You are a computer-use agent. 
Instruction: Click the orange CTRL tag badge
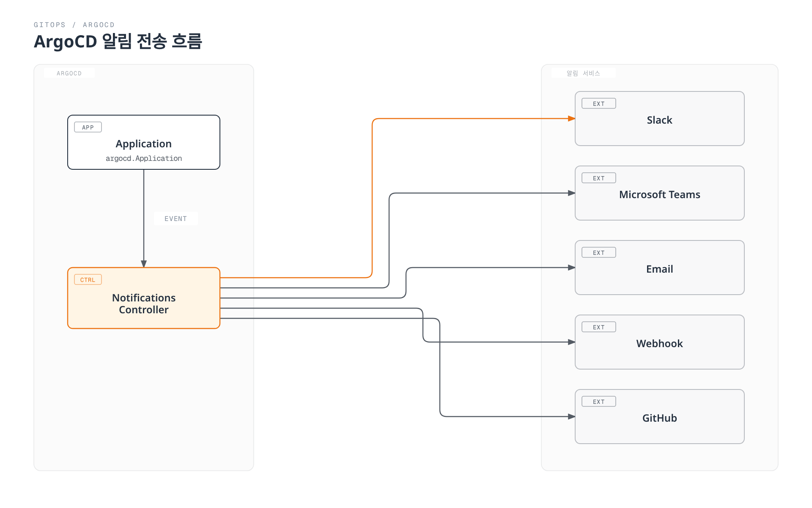point(88,279)
